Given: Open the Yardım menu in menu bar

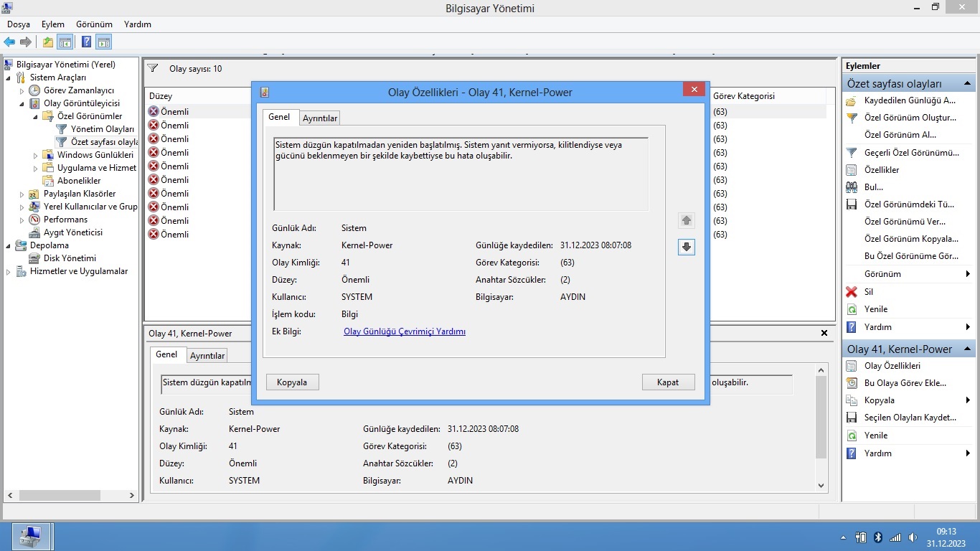Looking at the screenshot, I should (x=138, y=24).
